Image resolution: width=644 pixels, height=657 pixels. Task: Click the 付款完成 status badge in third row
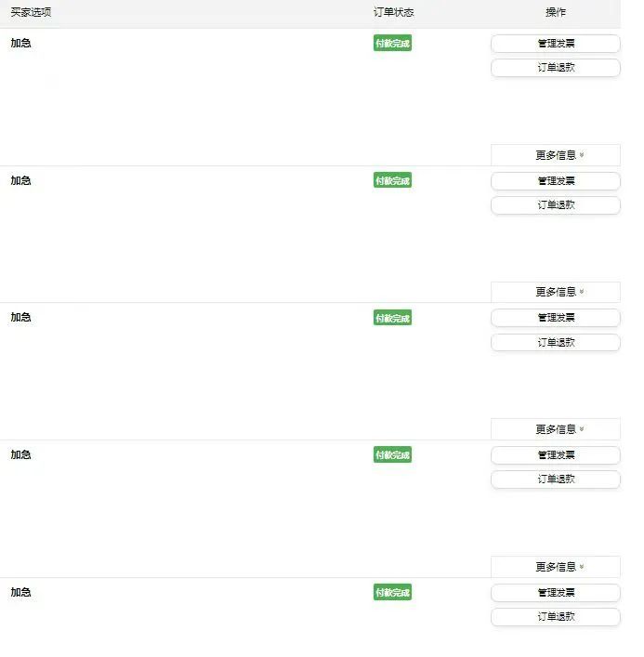(x=392, y=318)
